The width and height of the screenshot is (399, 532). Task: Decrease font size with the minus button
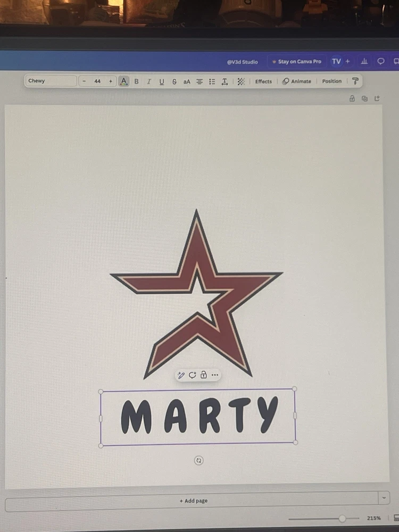84,81
